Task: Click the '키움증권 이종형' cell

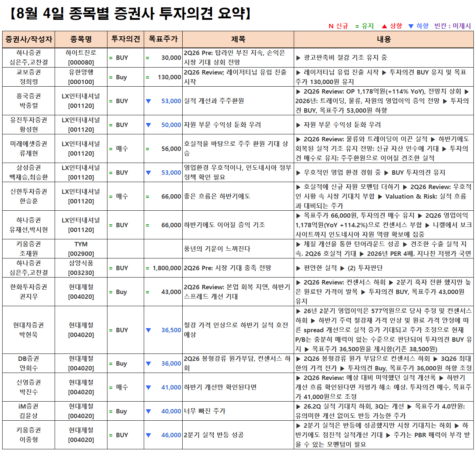Action: [x=29, y=435]
